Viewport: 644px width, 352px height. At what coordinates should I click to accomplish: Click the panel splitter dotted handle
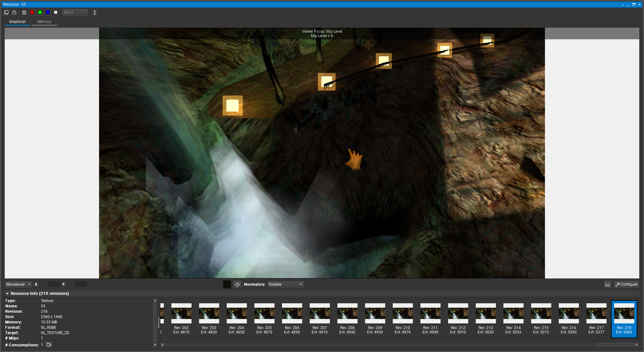159,322
